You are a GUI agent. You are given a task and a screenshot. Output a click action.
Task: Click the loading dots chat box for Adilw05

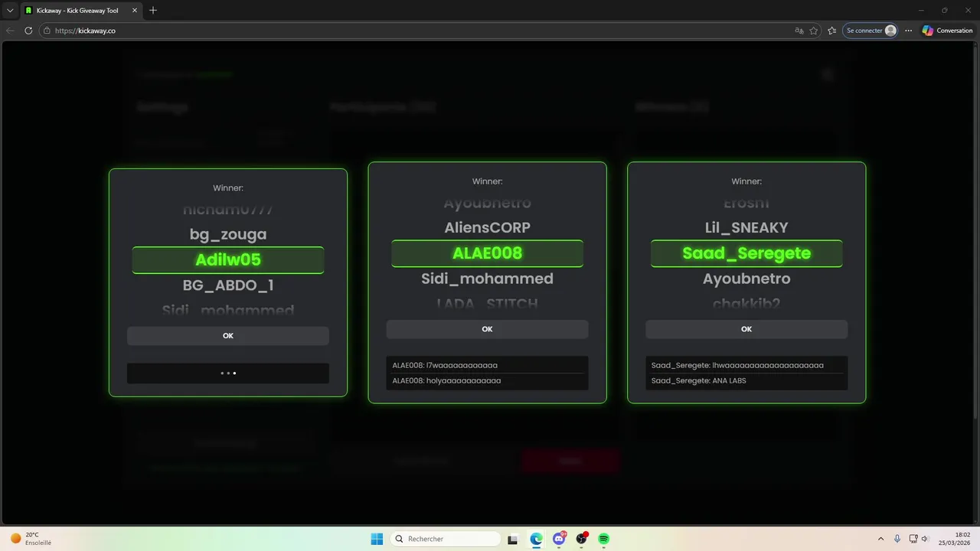[x=228, y=373]
